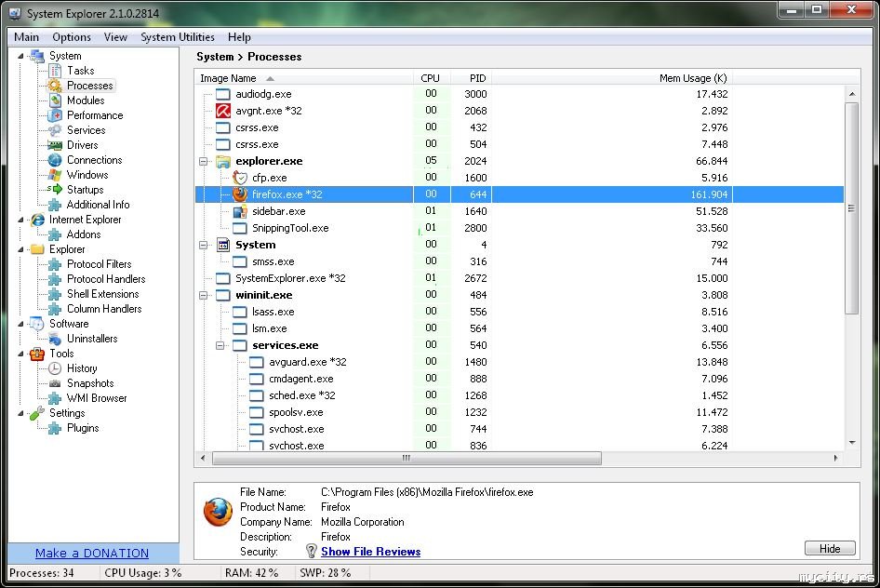Open the Protocol Handlers icon

pos(55,279)
